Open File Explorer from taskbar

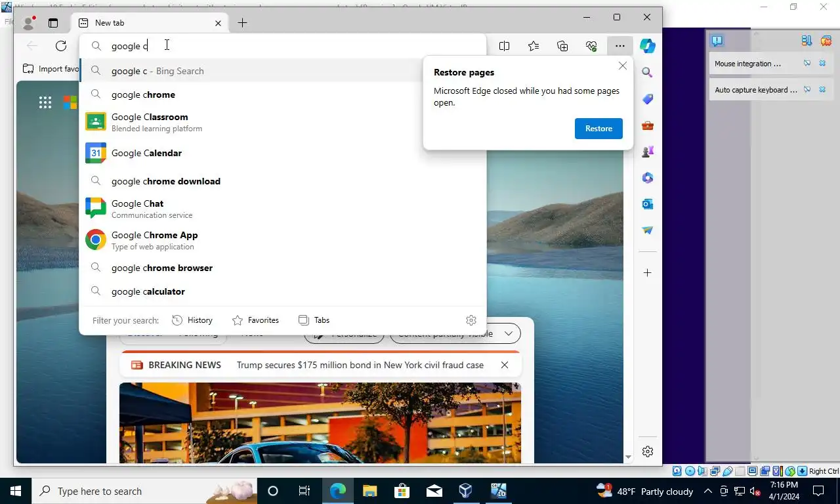tap(370, 491)
